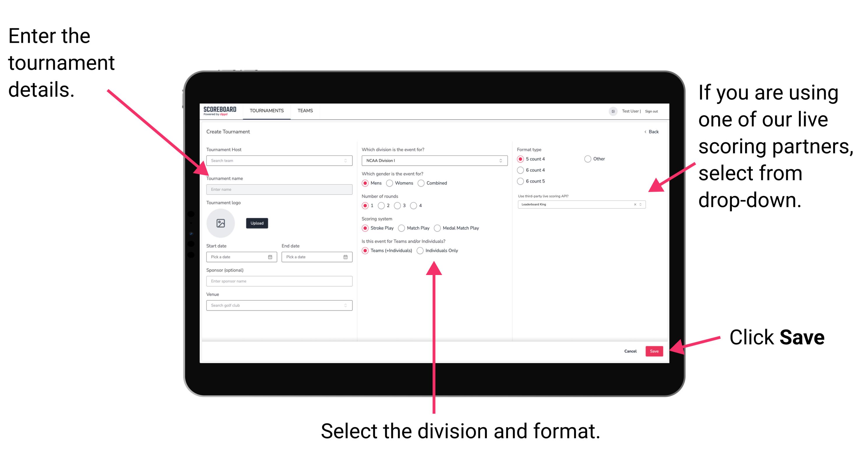Click the Start date calendar icon
The height and width of the screenshot is (467, 868).
tap(270, 256)
